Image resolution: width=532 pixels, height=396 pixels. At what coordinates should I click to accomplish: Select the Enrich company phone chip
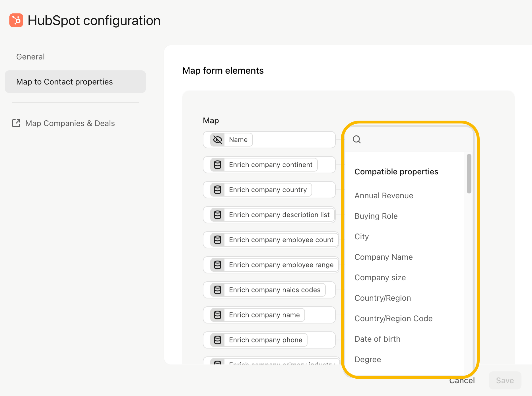click(x=259, y=340)
